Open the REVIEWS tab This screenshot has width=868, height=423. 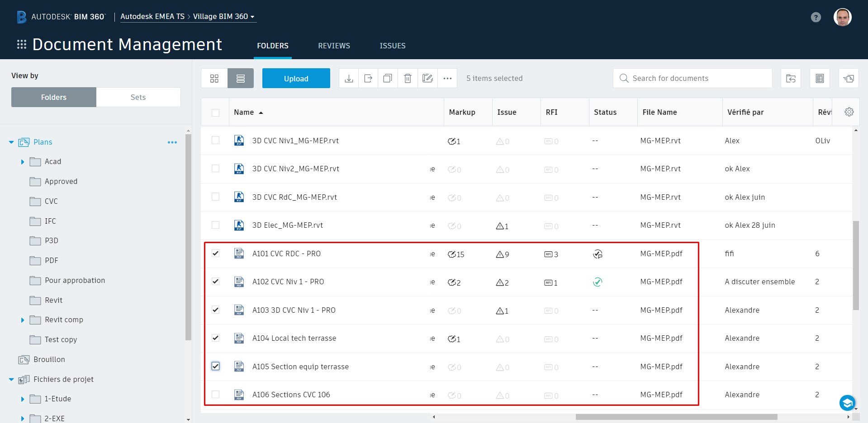pos(334,46)
